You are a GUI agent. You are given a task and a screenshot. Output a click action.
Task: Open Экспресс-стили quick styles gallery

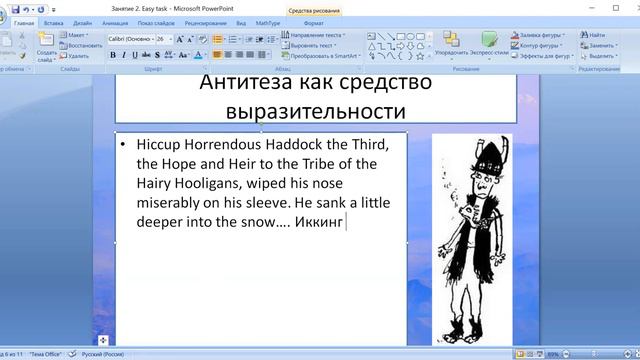tap(489, 47)
